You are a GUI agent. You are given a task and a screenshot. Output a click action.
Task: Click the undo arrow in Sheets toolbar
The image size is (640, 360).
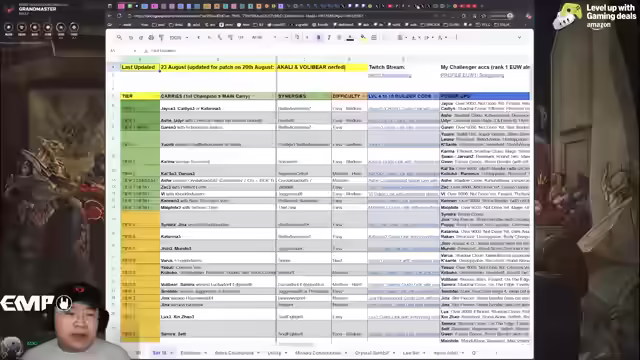(x=131, y=38)
